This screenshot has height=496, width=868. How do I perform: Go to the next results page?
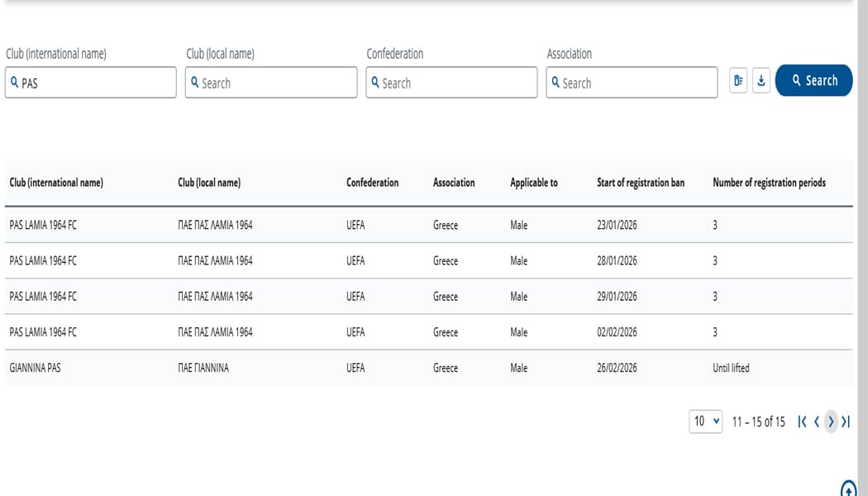click(831, 422)
